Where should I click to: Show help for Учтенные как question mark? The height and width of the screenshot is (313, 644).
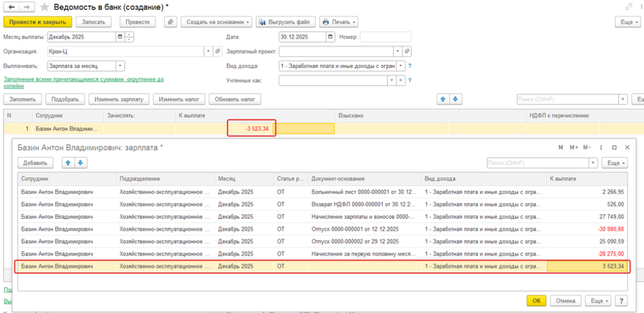coord(409,80)
